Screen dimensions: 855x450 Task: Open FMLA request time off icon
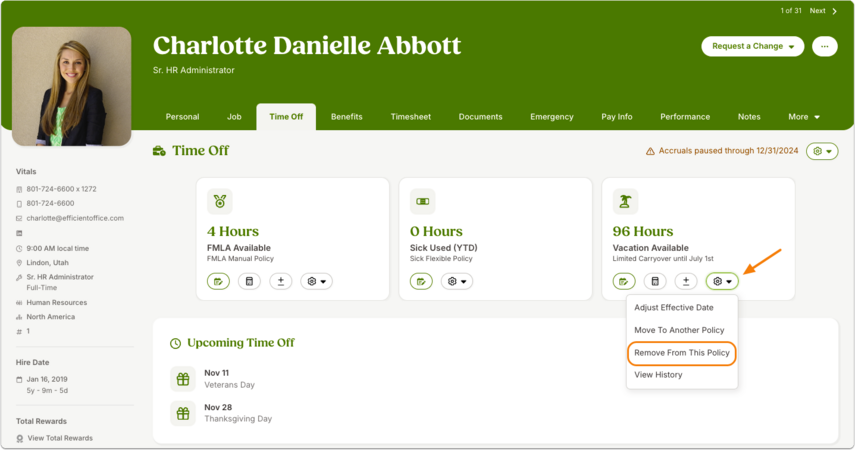tap(218, 281)
